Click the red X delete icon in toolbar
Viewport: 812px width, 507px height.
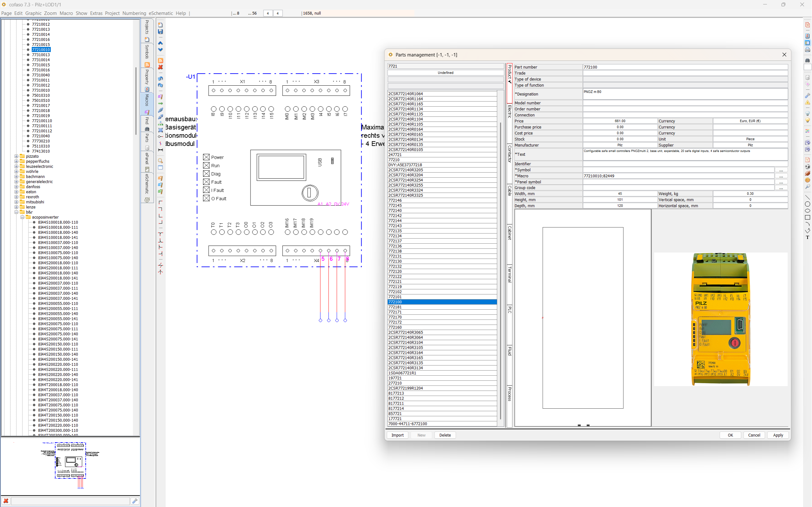160,67
